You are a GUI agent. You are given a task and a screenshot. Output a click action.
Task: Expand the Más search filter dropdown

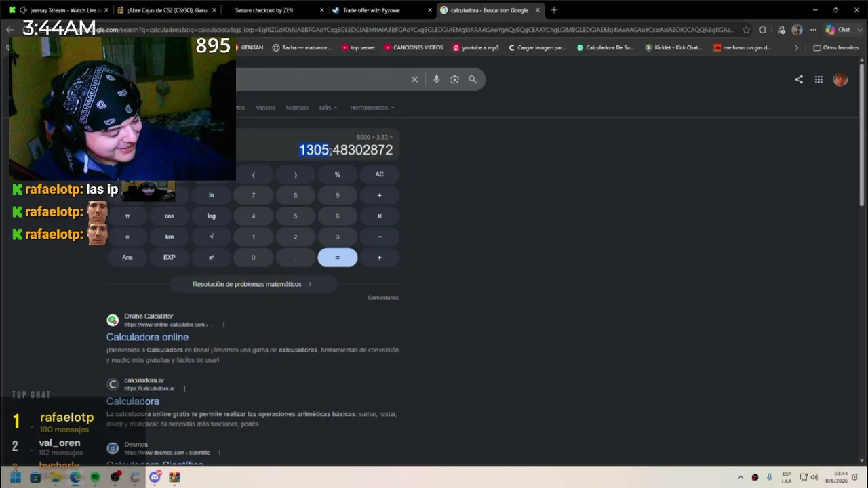[328, 108]
